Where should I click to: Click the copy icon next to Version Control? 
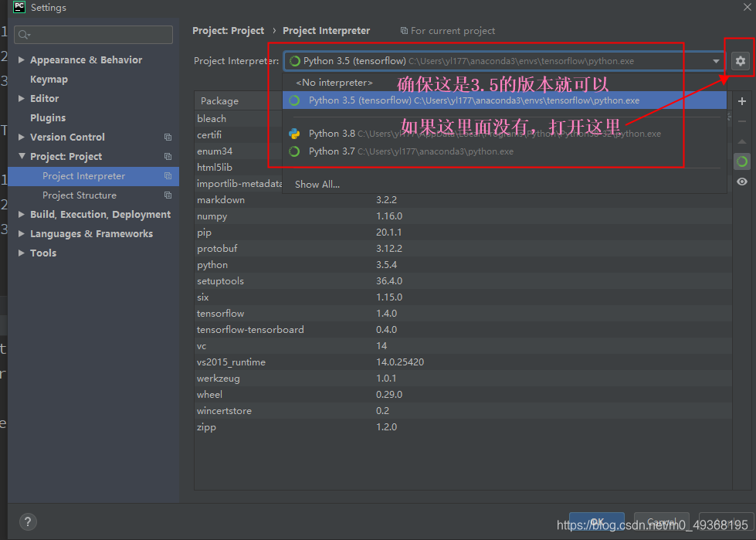(x=168, y=138)
